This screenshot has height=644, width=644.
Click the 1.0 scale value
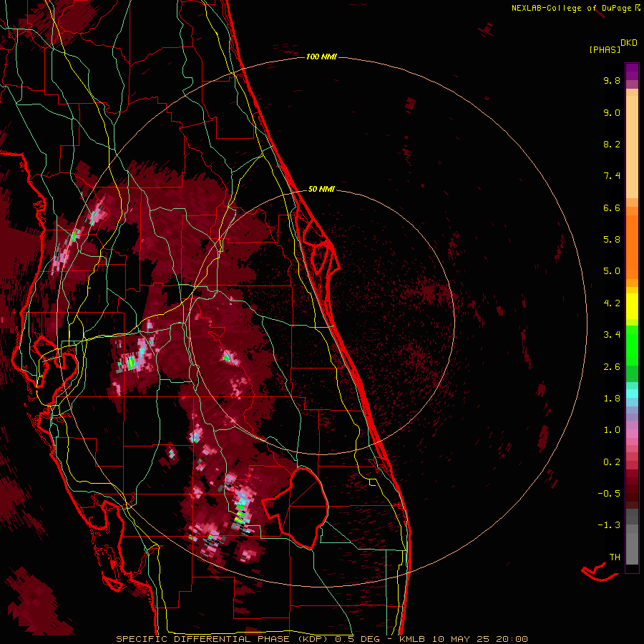612,430
